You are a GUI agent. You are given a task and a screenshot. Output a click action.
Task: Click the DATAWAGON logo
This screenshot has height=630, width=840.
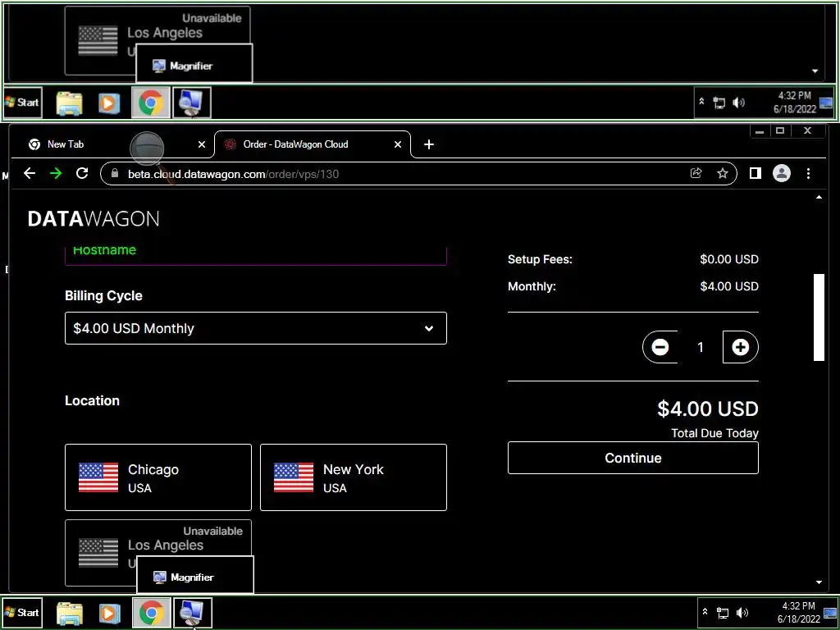click(x=94, y=218)
